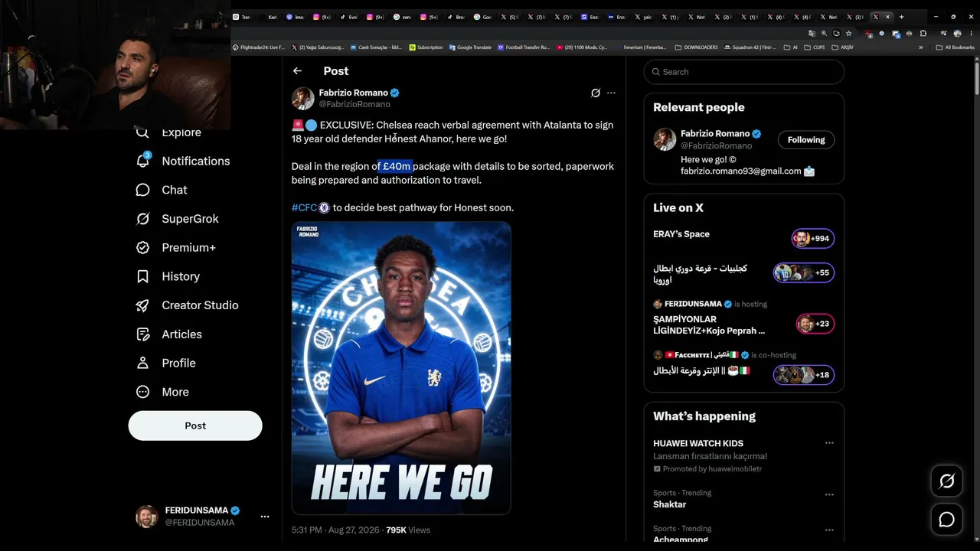Image resolution: width=980 pixels, height=551 pixels.
Task: Click the translate icon in address bar
Action: [812, 34]
